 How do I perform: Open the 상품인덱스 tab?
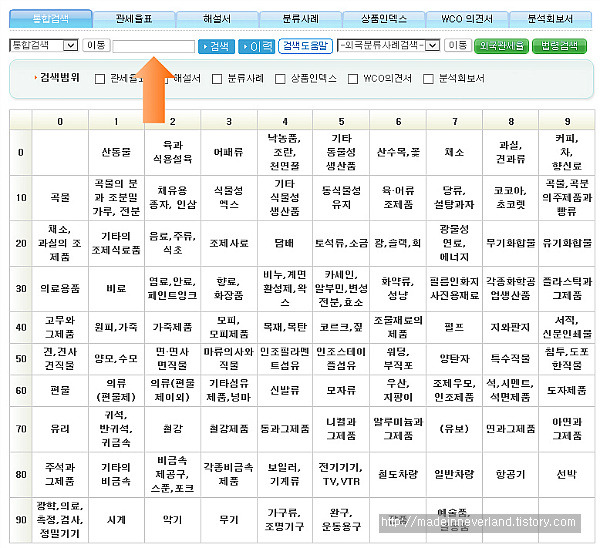384,19
